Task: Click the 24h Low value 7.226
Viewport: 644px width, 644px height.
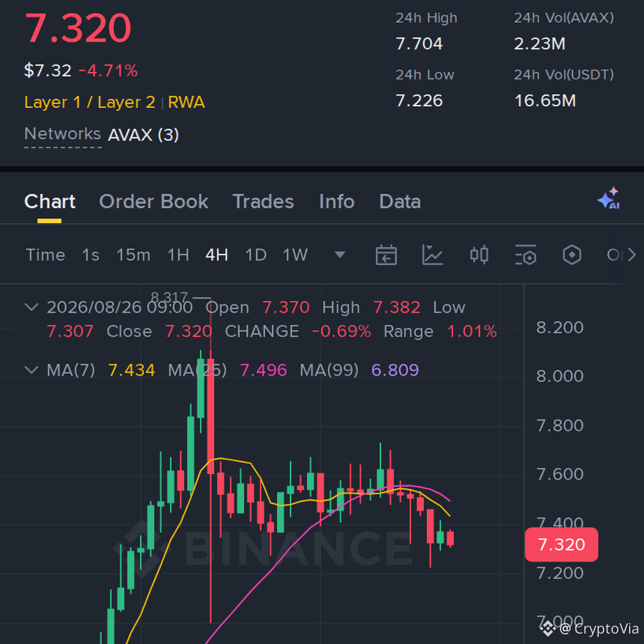Action: (x=419, y=101)
